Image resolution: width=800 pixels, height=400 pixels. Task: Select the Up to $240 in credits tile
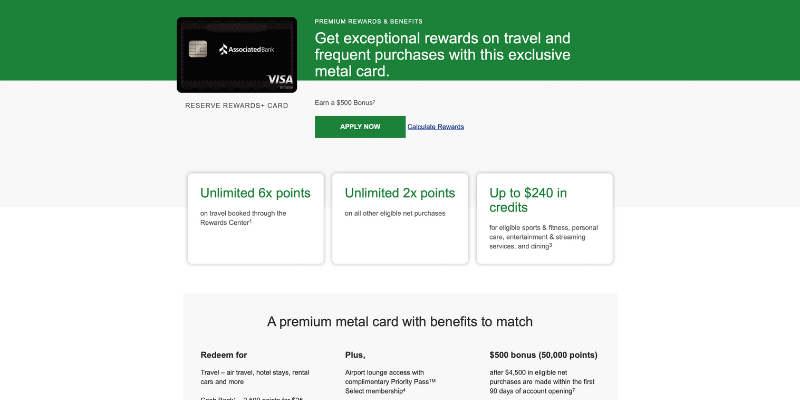click(544, 218)
